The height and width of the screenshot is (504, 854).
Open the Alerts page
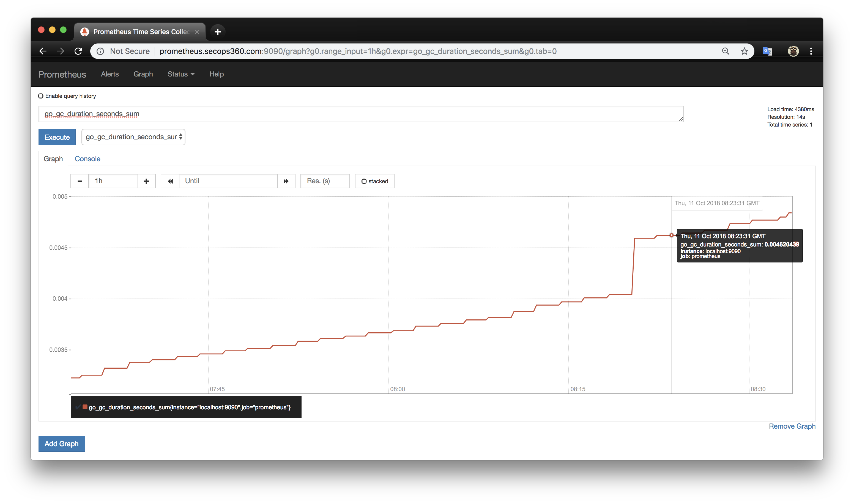(x=110, y=74)
